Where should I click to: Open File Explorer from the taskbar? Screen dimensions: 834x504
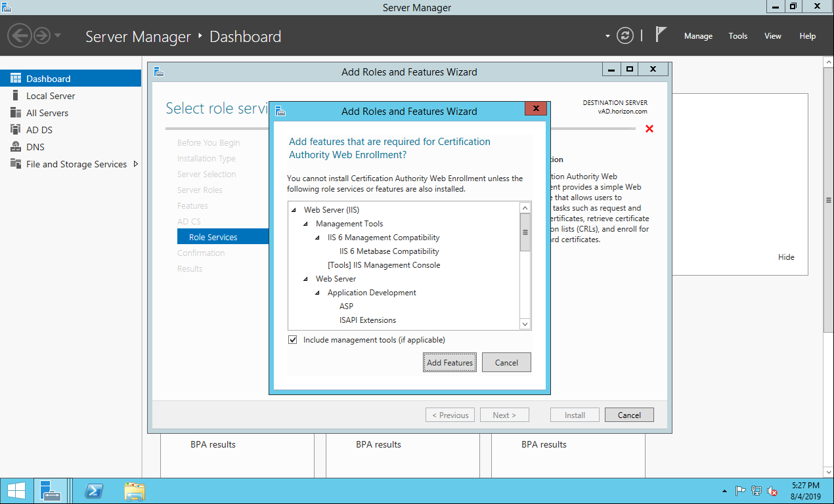[135, 491]
